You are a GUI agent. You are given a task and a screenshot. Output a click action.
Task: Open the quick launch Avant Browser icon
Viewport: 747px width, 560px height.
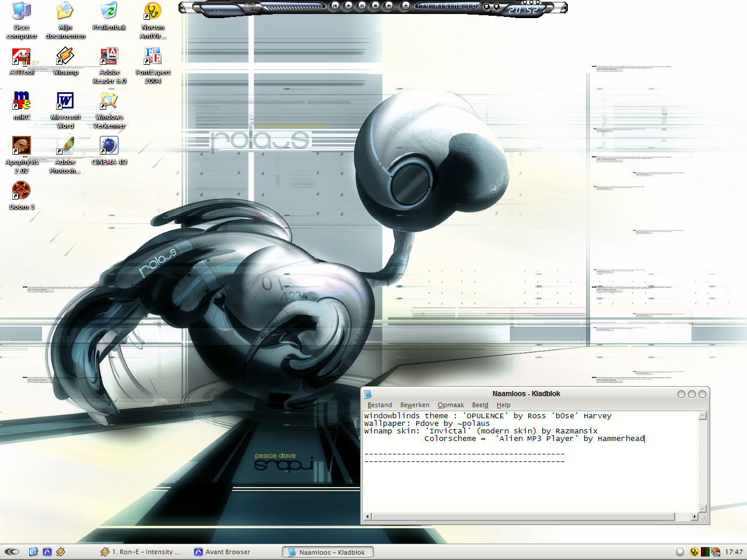pyautogui.click(x=47, y=551)
